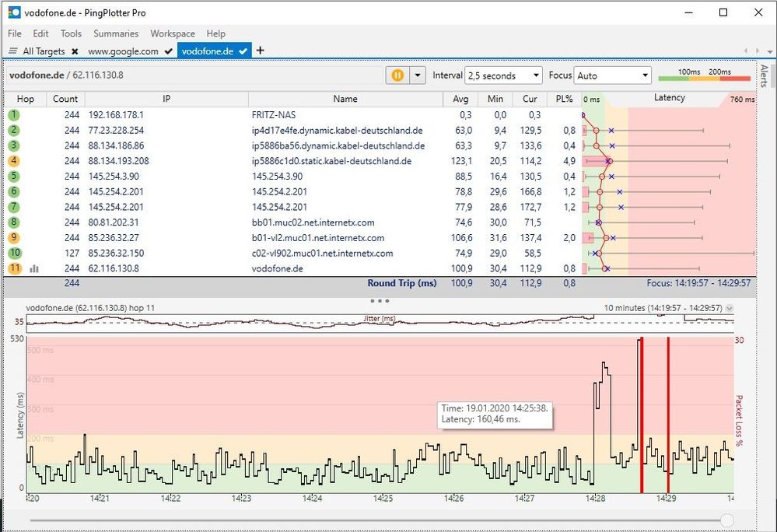
Task: Click ip5886ba56.dynamic.kabel-deutschland.de name
Action: pyautogui.click(x=338, y=145)
